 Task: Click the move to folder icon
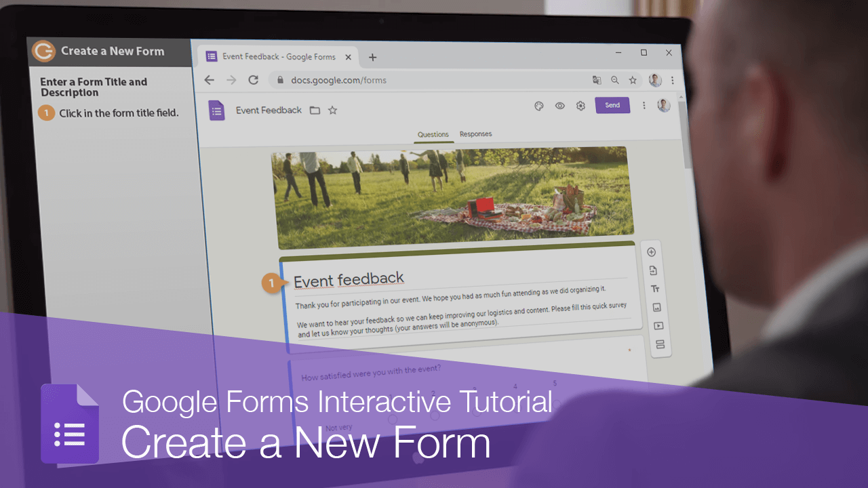coord(315,110)
